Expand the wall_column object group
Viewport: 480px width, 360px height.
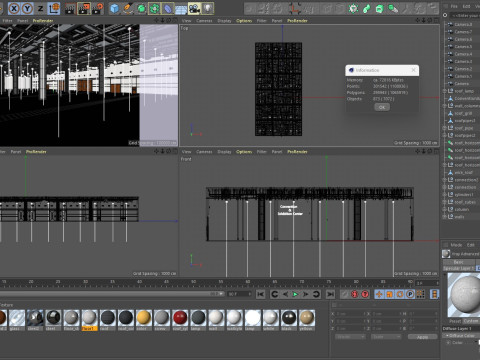pos(445,106)
